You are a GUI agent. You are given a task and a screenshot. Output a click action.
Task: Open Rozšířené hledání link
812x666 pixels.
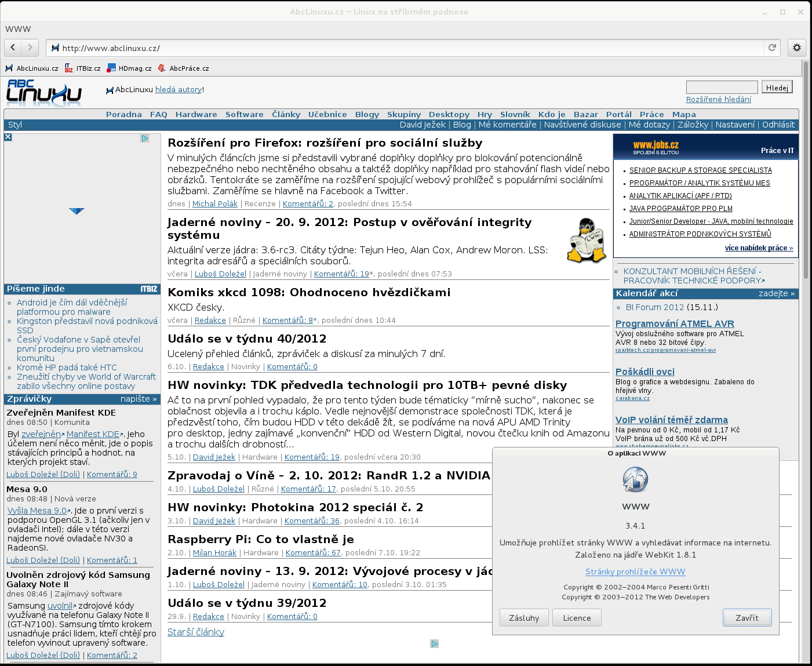[719, 99]
